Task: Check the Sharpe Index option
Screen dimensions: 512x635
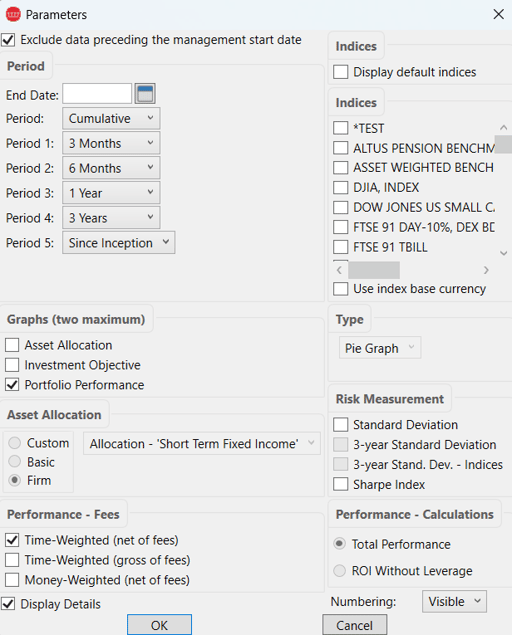Action: point(341,484)
